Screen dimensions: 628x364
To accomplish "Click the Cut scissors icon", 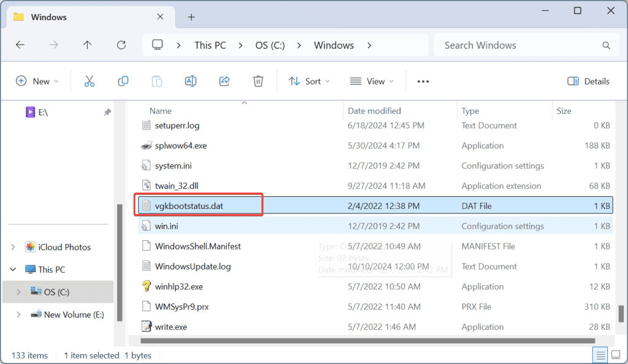I will 90,82.
